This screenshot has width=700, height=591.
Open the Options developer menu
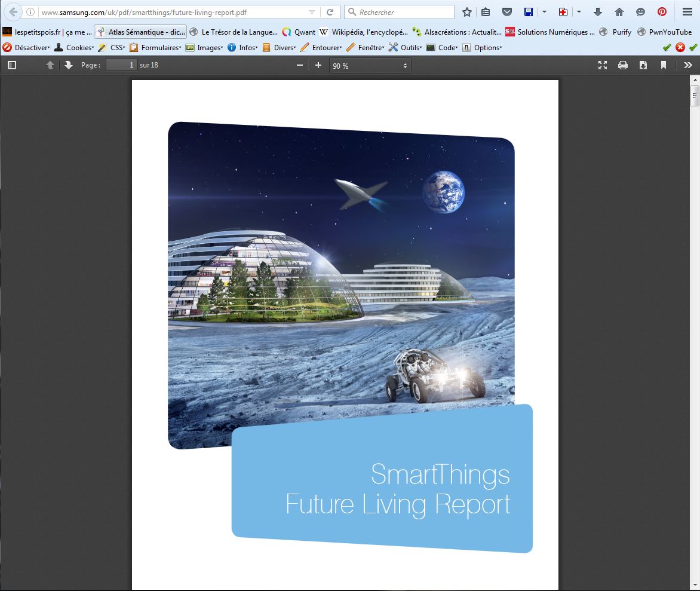[482, 47]
